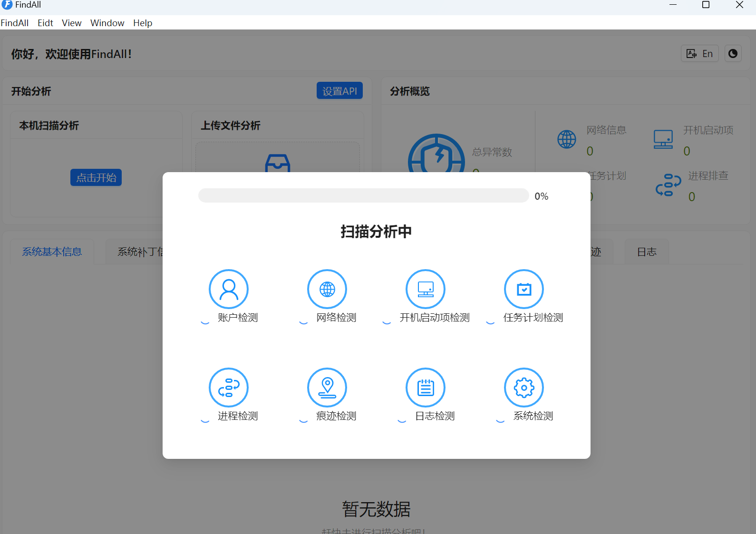Select the 系统基本信息 tab
This screenshot has height=534, width=756.
pyautogui.click(x=52, y=252)
